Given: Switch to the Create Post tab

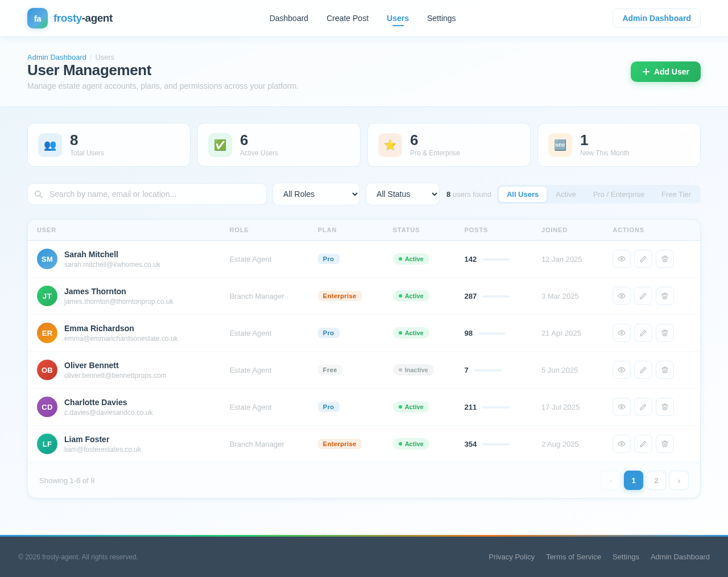Looking at the screenshot, I should pos(347,18).
